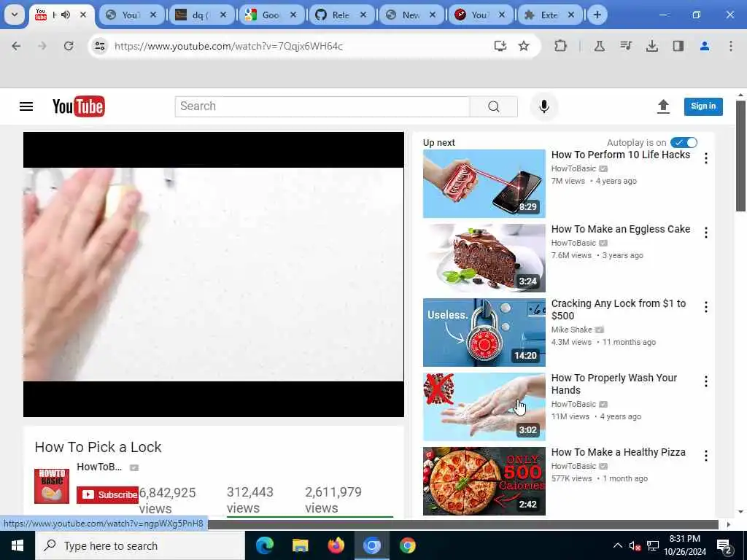Go back to previous page
This screenshot has height=560, width=747.
(16, 46)
